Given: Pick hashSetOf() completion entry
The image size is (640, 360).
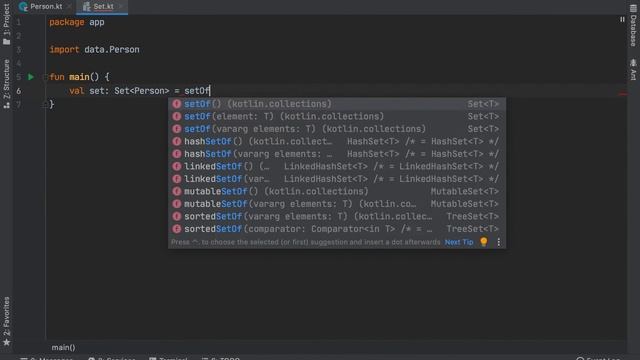Looking at the screenshot, I should click(x=337, y=142).
